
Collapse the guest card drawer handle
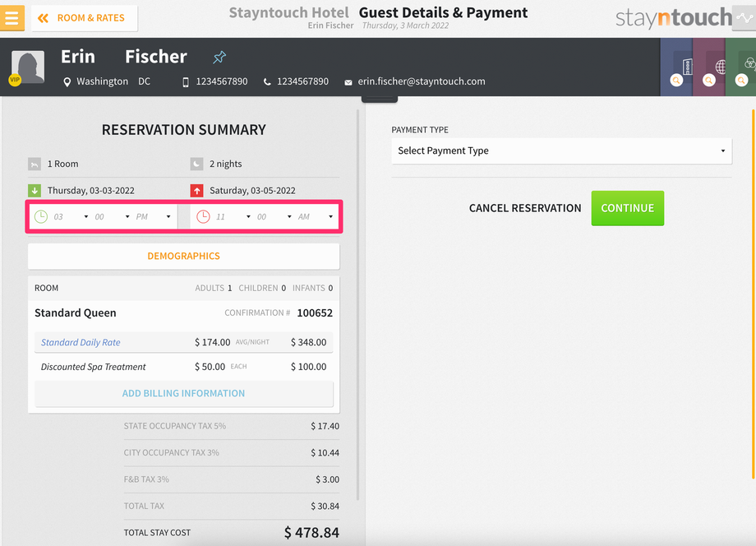pos(380,99)
